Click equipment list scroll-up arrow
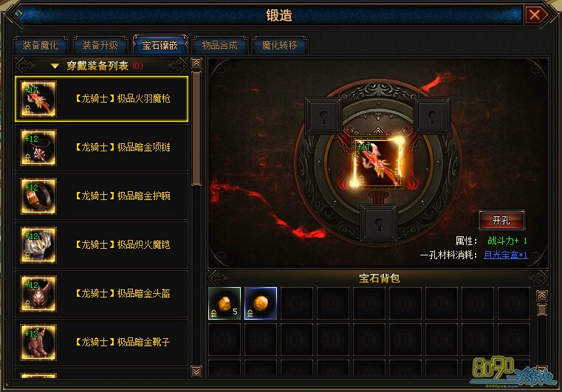 point(196,63)
